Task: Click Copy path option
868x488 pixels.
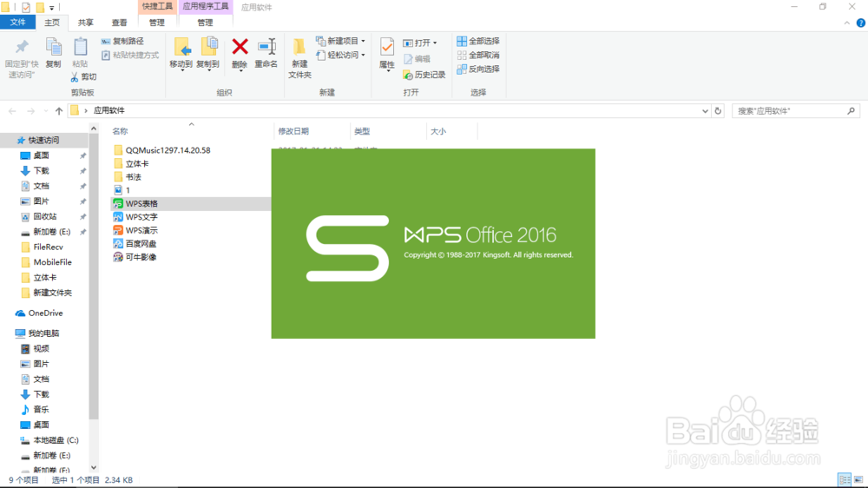Action: tap(122, 41)
